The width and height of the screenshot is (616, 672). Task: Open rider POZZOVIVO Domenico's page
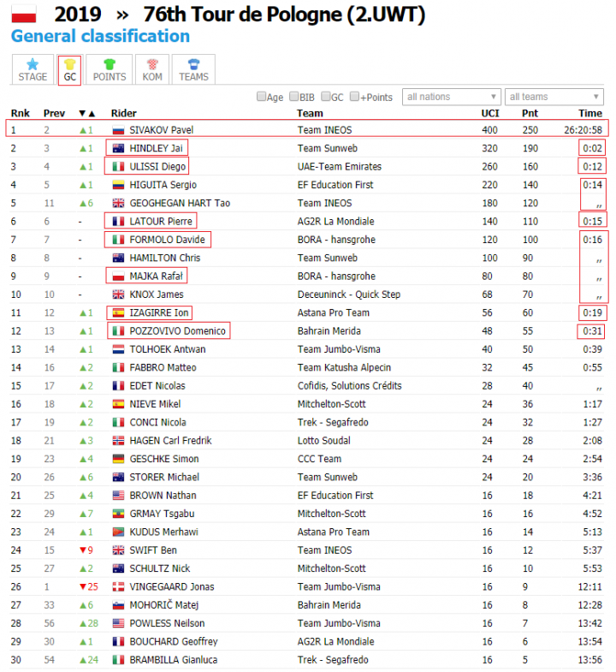point(177,330)
